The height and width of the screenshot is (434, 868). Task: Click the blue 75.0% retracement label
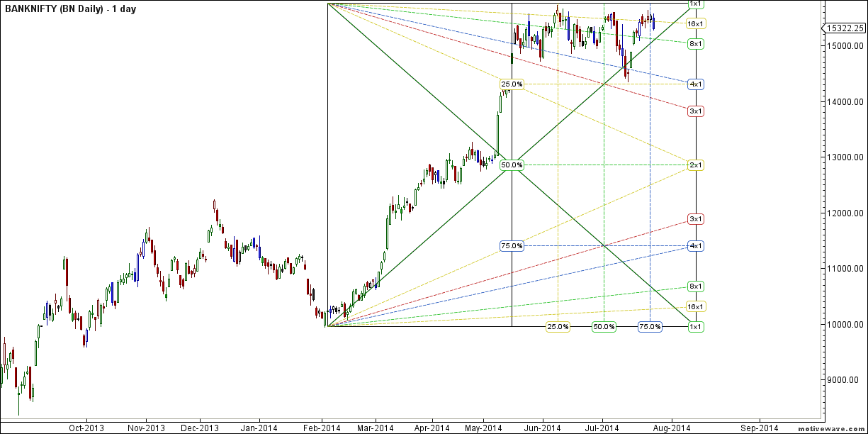point(512,246)
